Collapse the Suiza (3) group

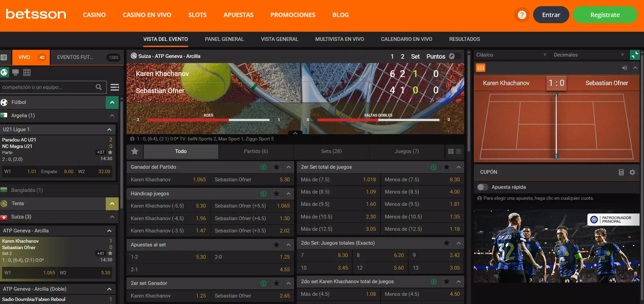pyautogui.click(x=112, y=217)
